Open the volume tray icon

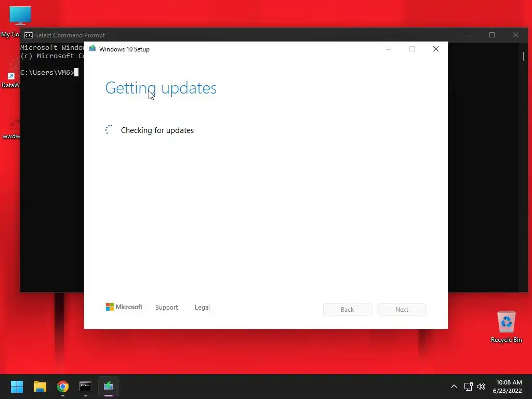coord(481,387)
